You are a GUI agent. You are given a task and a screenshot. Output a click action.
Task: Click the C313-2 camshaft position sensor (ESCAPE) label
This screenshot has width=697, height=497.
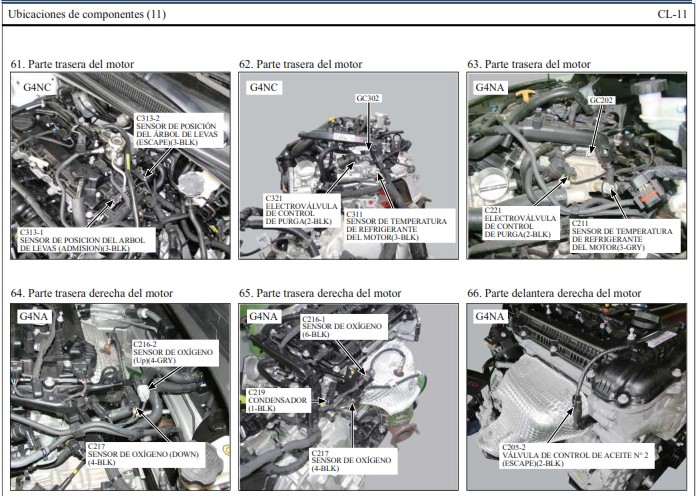click(179, 130)
